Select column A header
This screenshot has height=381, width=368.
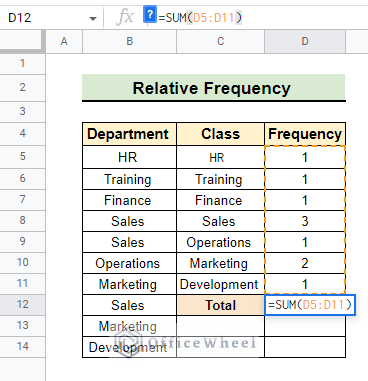coord(64,41)
